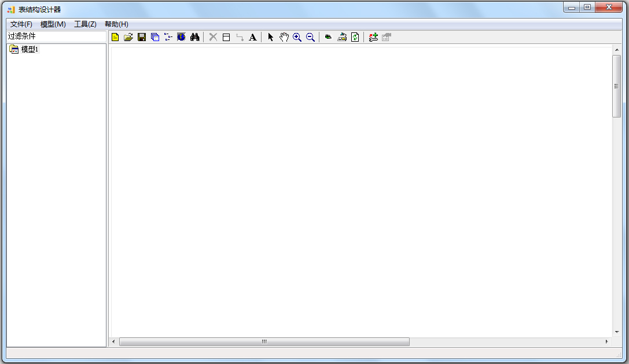Click the zoom out magnifier icon
629x364 pixels.
click(311, 37)
